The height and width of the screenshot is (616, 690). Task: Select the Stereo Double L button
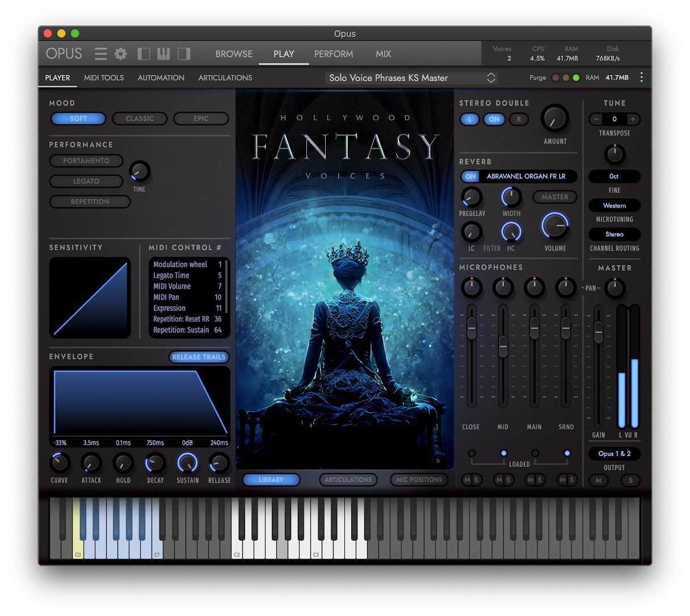click(x=469, y=119)
